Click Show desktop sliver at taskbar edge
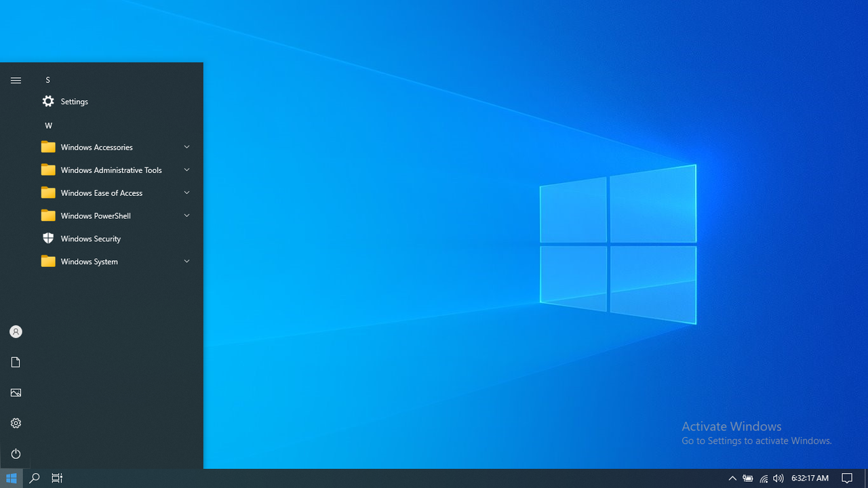Viewport: 868px width, 488px height. pos(866,478)
